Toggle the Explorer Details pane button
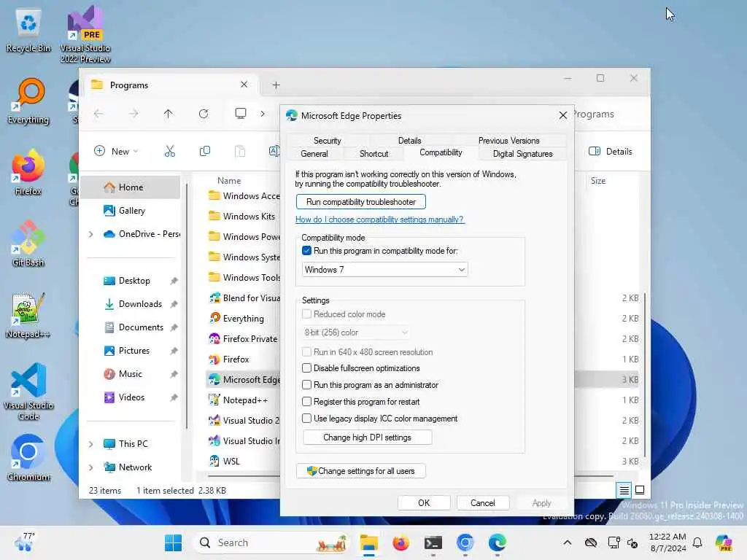The height and width of the screenshot is (560, 747). tap(611, 152)
